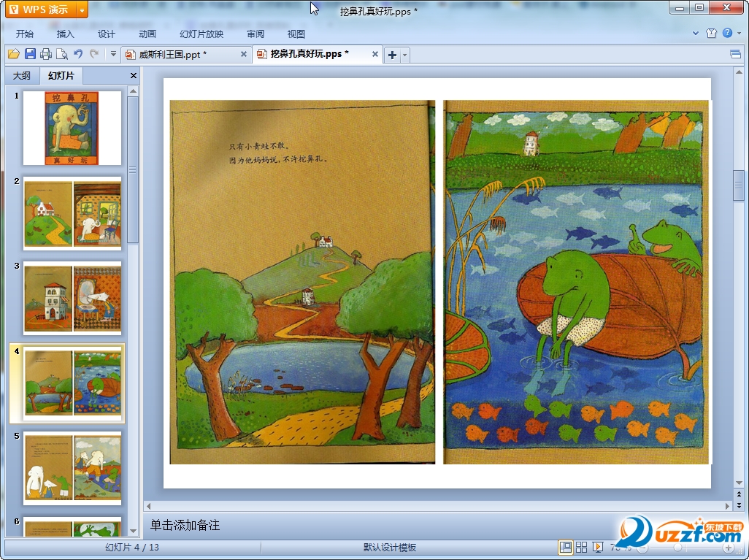This screenshot has width=749, height=560.
Task: Click 幻灯片 4 / 13 status text
Action: pyautogui.click(x=132, y=548)
